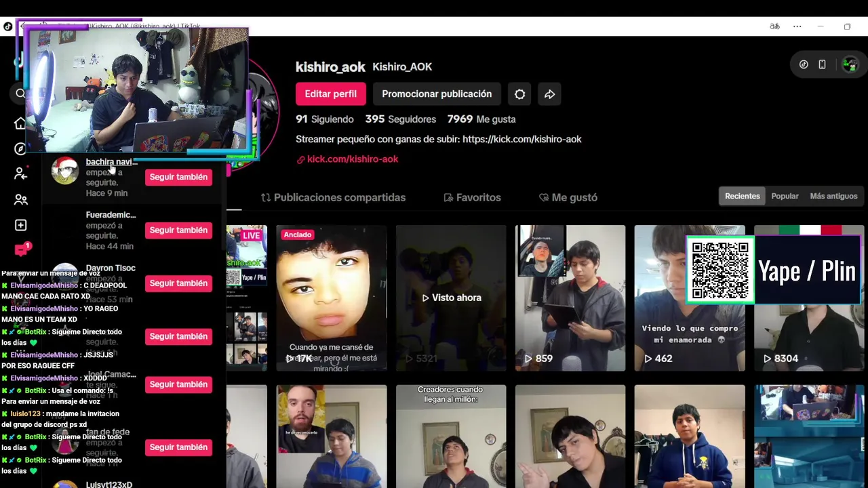
Task: Open the 91 Siguiendo list
Action: [x=324, y=119]
